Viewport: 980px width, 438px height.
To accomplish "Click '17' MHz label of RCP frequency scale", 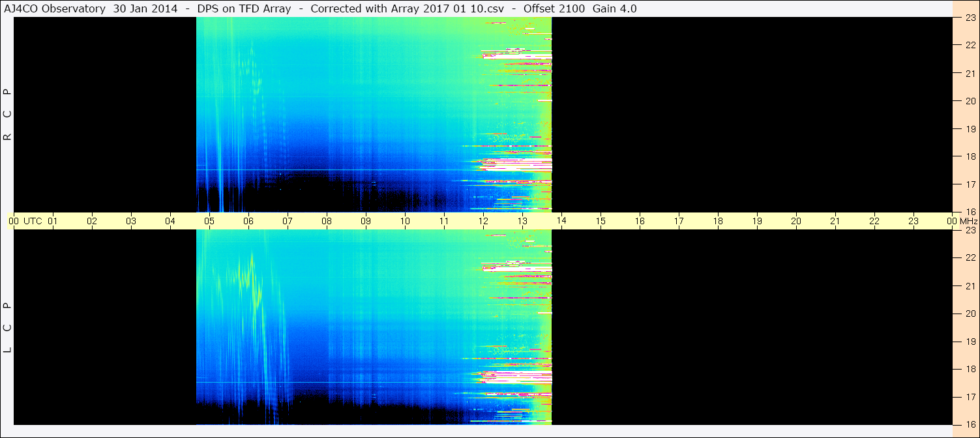I will pos(970,184).
